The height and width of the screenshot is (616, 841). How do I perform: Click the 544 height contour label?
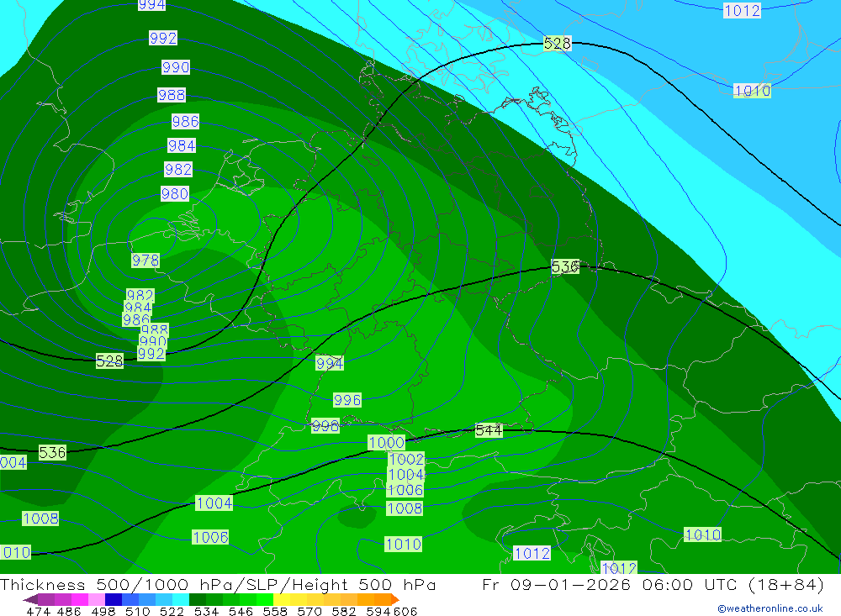(x=489, y=430)
